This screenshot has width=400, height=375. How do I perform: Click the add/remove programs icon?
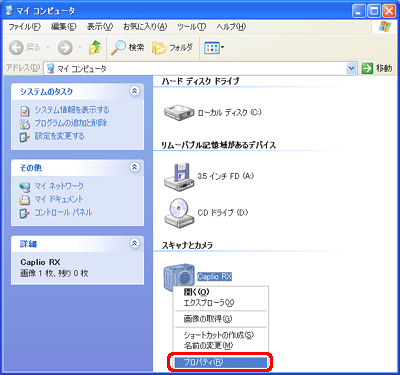click(25, 124)
